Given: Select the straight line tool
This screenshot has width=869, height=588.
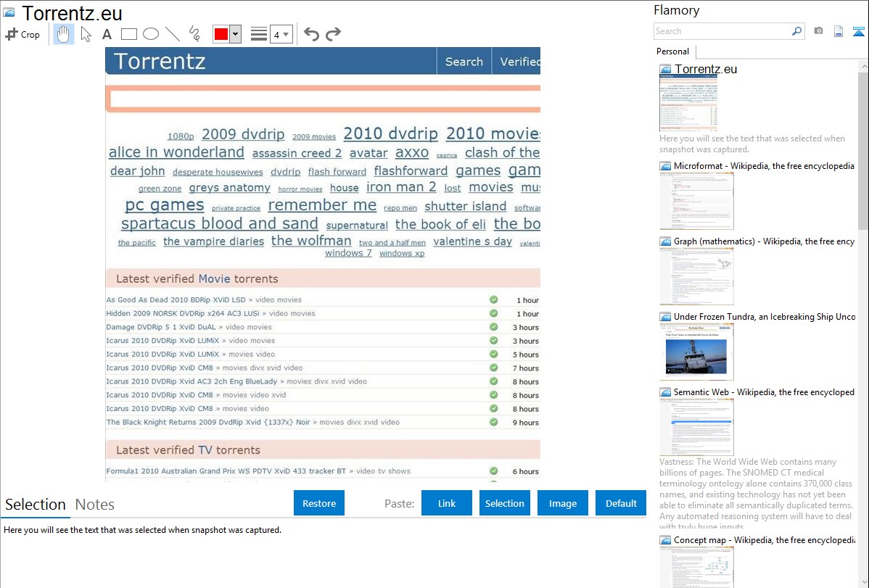Looking at the screenshot, I should tap(173, 34).
